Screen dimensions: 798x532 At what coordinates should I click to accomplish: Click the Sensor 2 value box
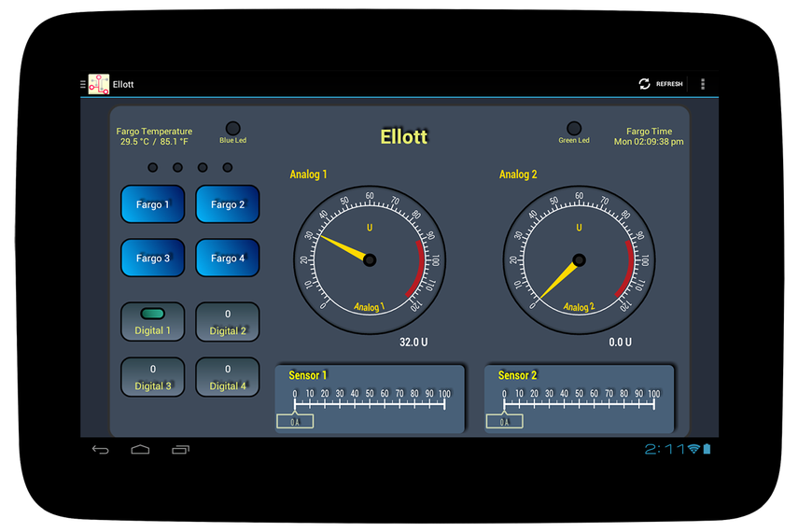(504, 422)
